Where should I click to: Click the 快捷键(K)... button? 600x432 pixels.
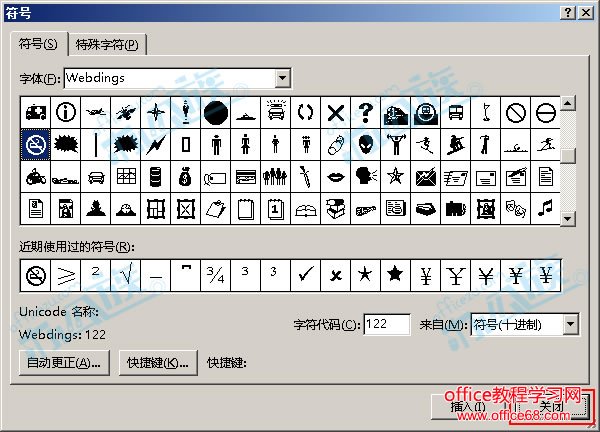158,363
